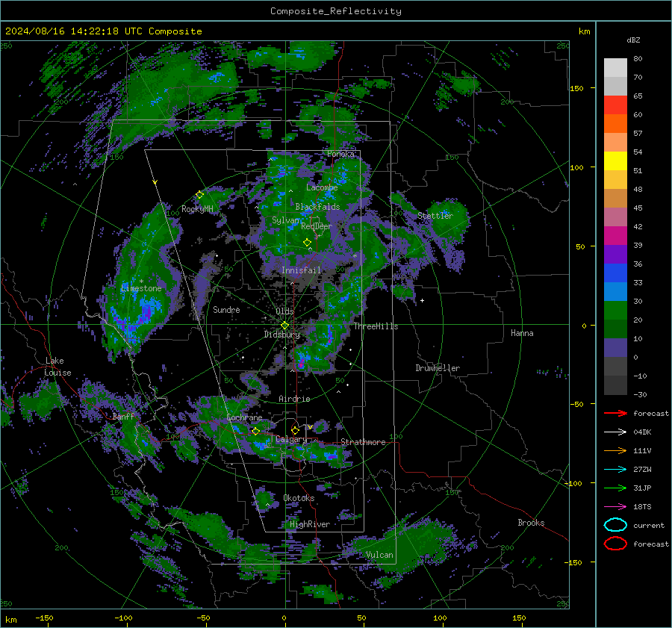Select the dark gray swatch above -30
The image size is (672, 628).
[615, 385]
